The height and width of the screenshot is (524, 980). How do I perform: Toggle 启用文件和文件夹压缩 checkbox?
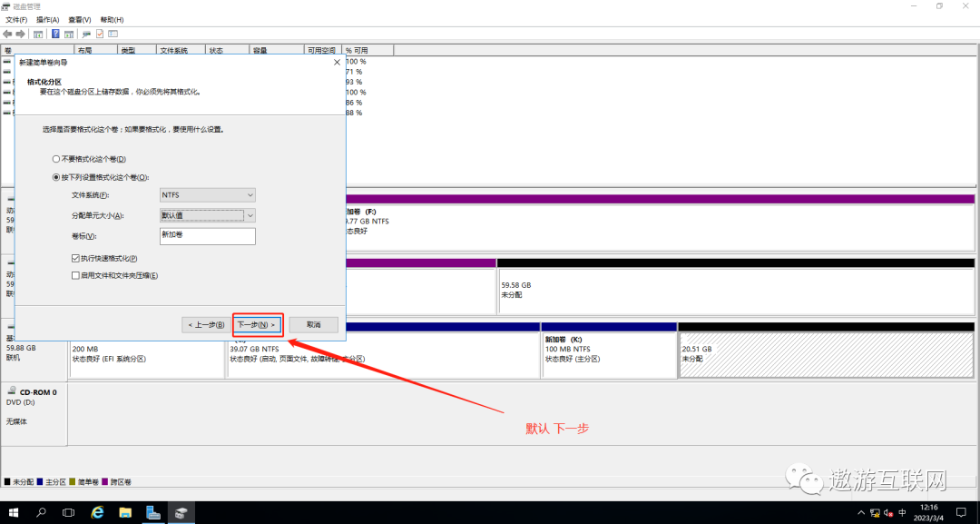[75, 275]
